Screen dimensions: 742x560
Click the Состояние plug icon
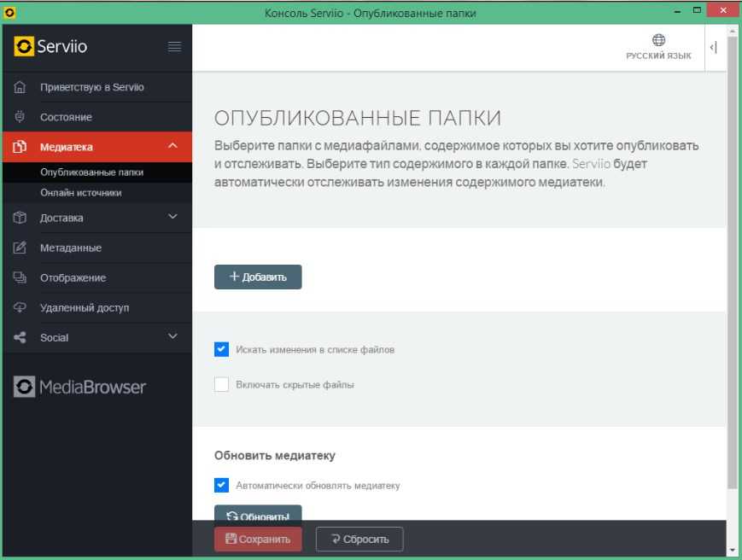coord(20,117)
